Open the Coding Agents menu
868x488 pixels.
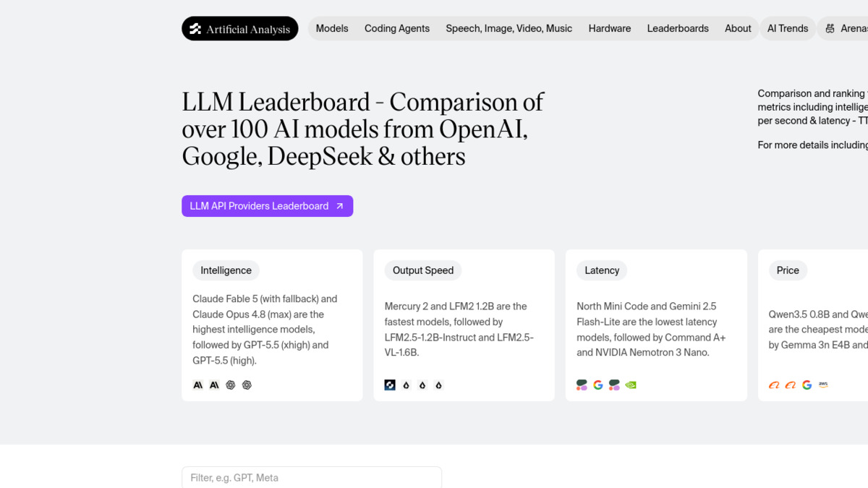click(397, 29)
